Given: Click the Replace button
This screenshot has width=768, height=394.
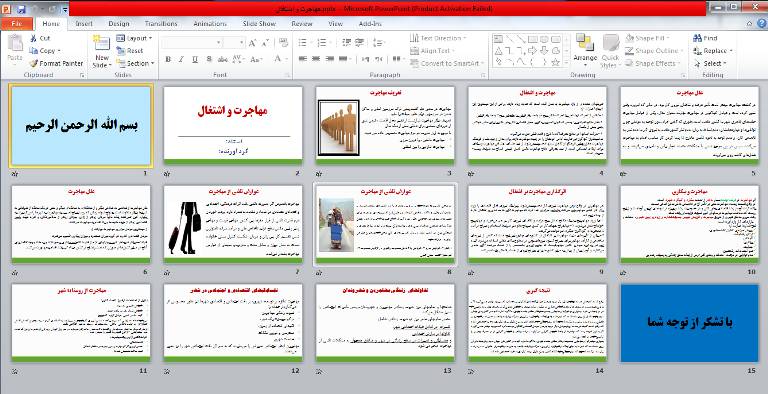Looking at the screenshot, I should 712,50.
